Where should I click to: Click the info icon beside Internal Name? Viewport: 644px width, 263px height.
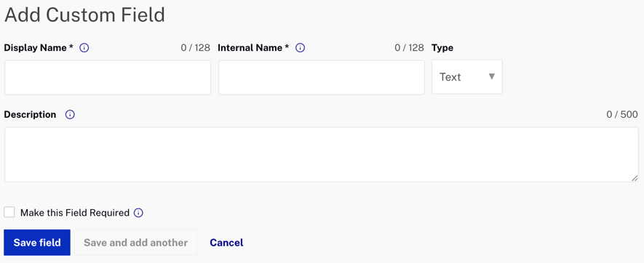(301, 48)
